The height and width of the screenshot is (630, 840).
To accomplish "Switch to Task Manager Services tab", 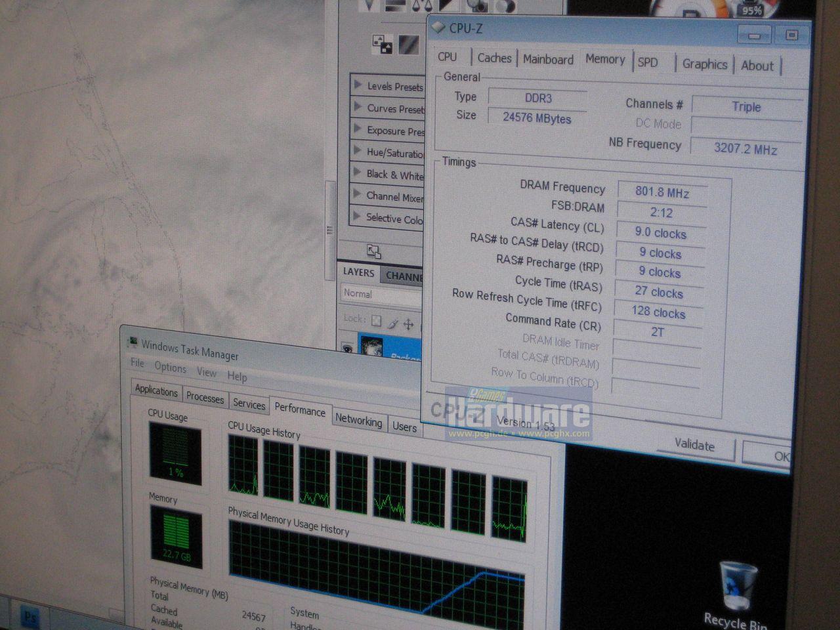I will pos(249,404).
